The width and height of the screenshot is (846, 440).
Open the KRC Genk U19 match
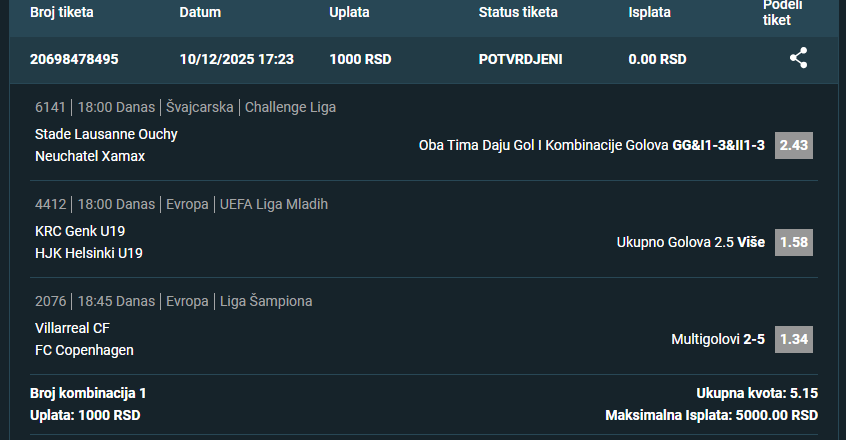[80, 231]
